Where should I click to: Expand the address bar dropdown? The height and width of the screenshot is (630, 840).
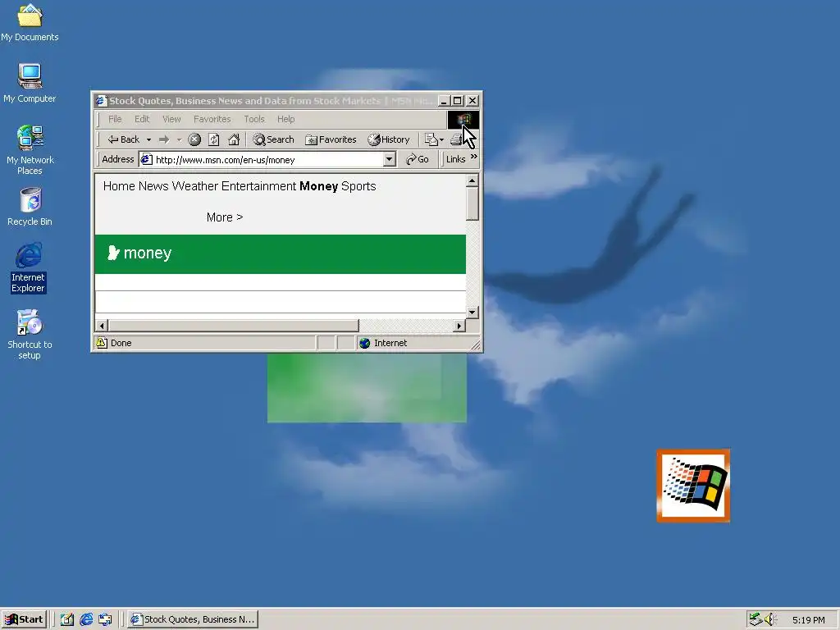click(x=390, y=160)
